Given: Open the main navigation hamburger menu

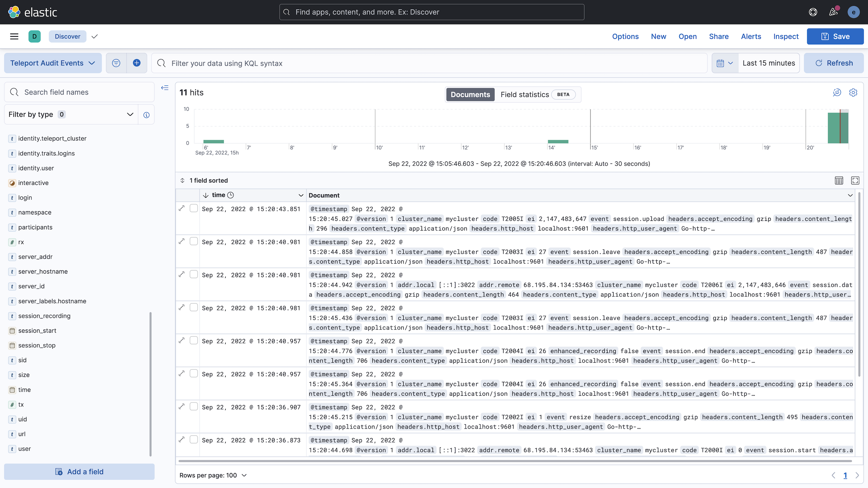Looking at the screenshot, I should point(14,36).
